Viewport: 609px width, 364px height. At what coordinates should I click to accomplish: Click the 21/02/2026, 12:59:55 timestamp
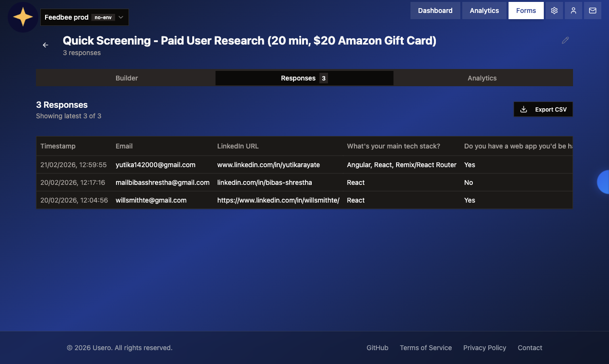click(x=73, y=165)
